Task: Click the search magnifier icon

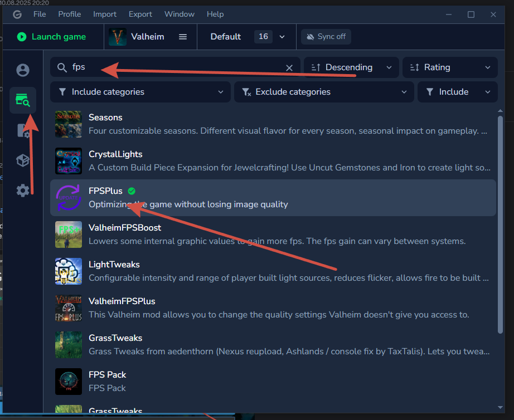Action: pos(62,67)
